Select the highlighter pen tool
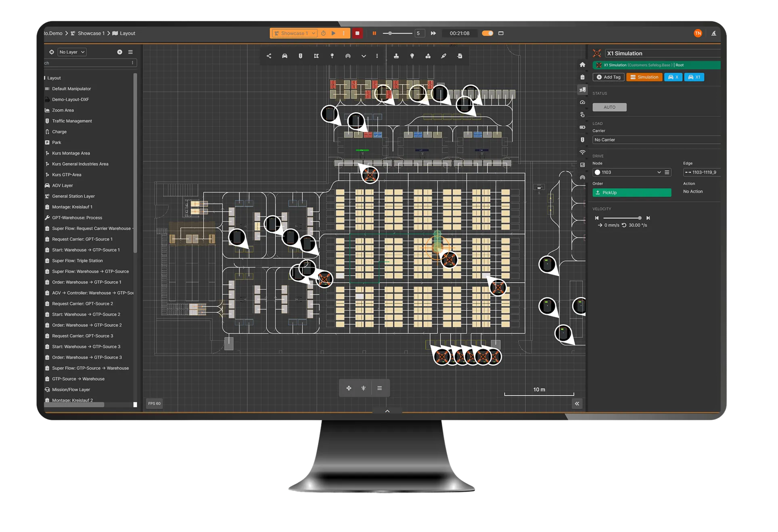The width and height of the screenshot is (778, 532). (443, 56)
